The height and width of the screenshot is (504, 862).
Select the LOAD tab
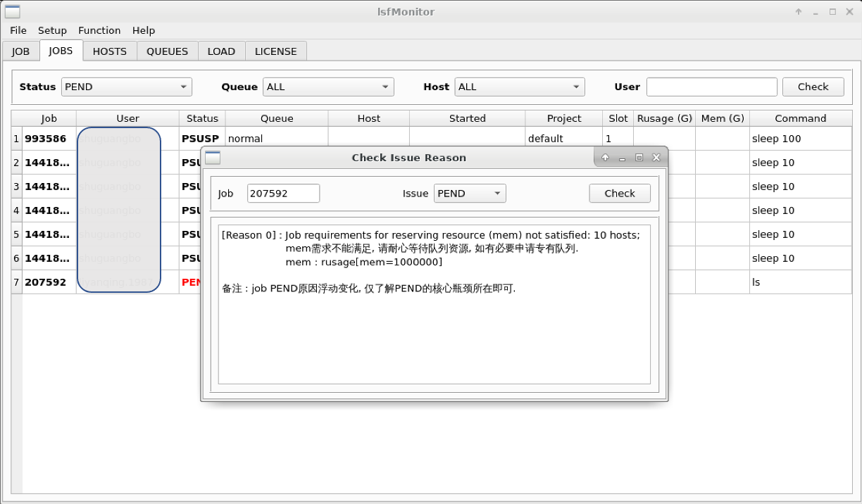pos(221,51)
